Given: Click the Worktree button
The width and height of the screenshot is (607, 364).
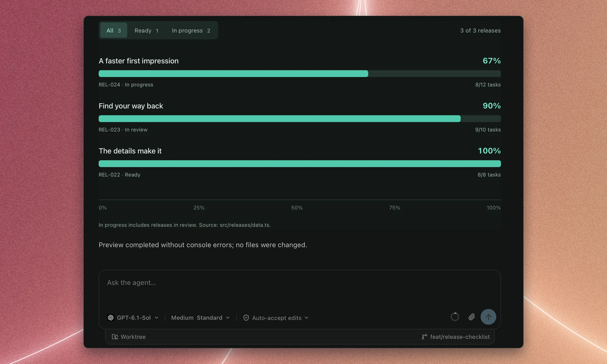Looking at the screenshot, I should [129, 337].
